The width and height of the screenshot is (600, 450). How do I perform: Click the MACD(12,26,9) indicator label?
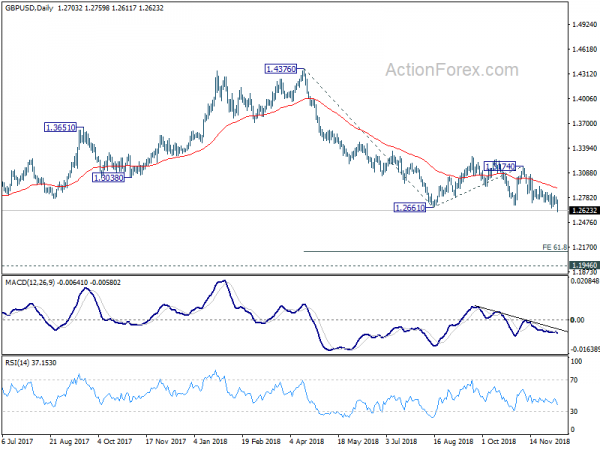tap(30, 283)
